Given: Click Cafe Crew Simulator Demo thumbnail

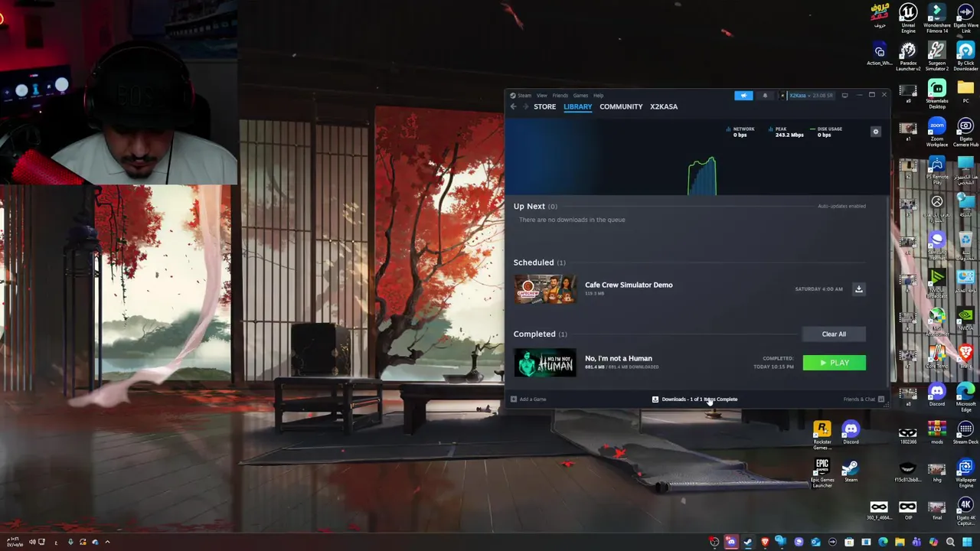Looking at the screenshot, I should click(545, 289).
